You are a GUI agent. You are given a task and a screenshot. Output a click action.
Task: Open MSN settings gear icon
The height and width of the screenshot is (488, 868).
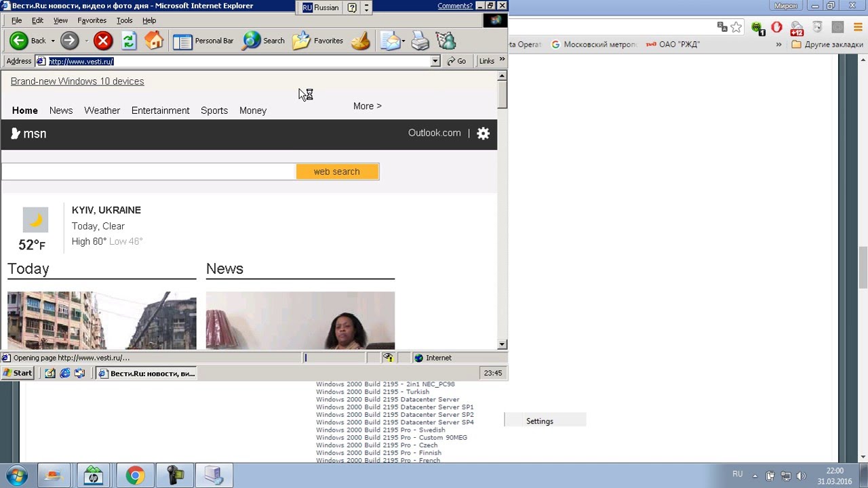[483, 134]
